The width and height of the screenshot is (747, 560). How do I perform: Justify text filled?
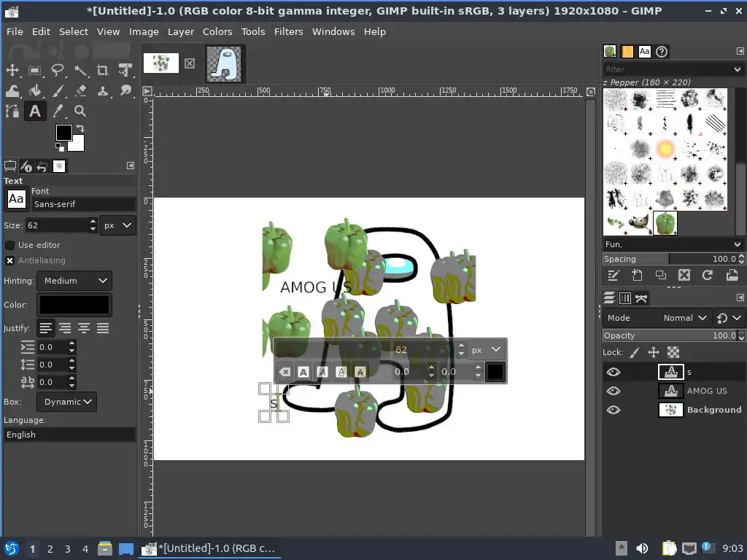click(x=103, y=328)
